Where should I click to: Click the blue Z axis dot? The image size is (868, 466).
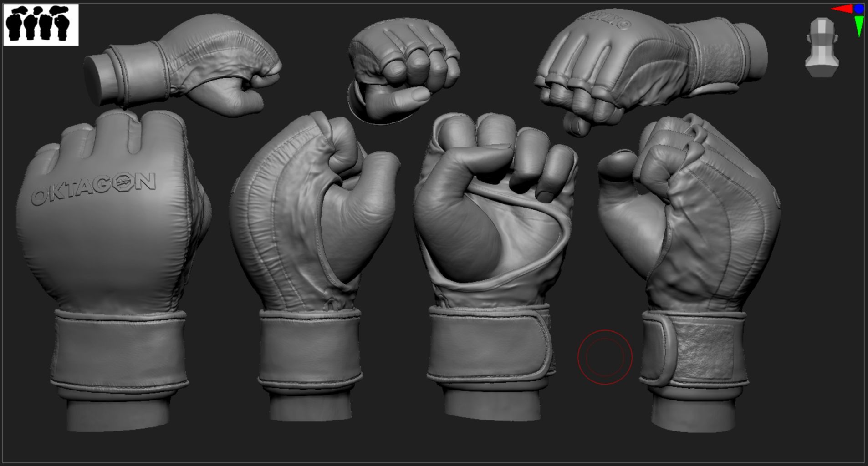[x=859, y=8]
